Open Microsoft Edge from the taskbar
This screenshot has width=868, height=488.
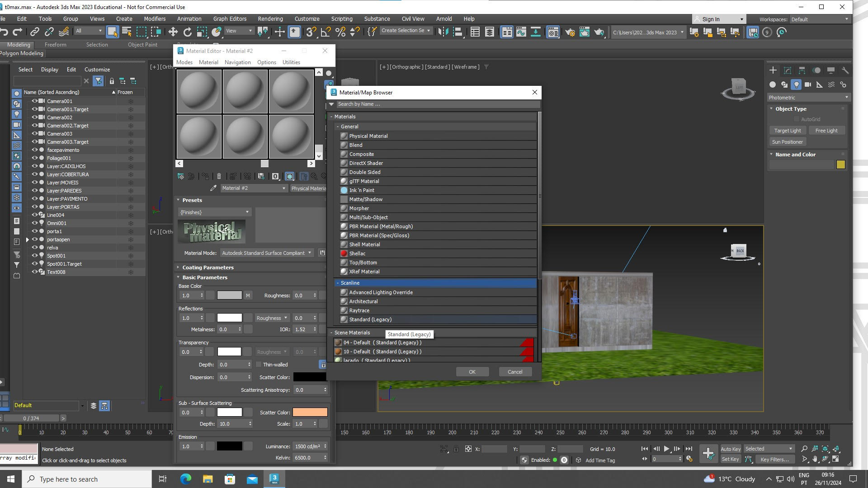[185, 479]
